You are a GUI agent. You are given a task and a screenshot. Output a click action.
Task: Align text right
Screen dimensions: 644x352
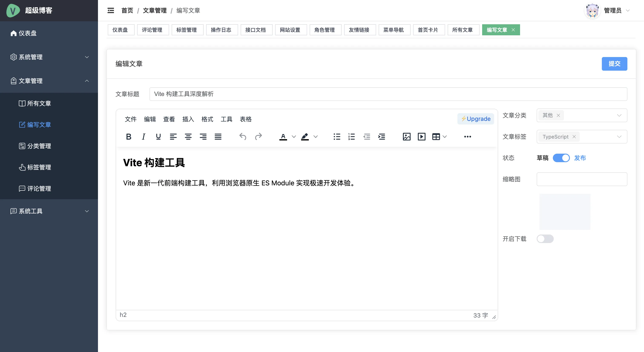click(x=203, y=137)
